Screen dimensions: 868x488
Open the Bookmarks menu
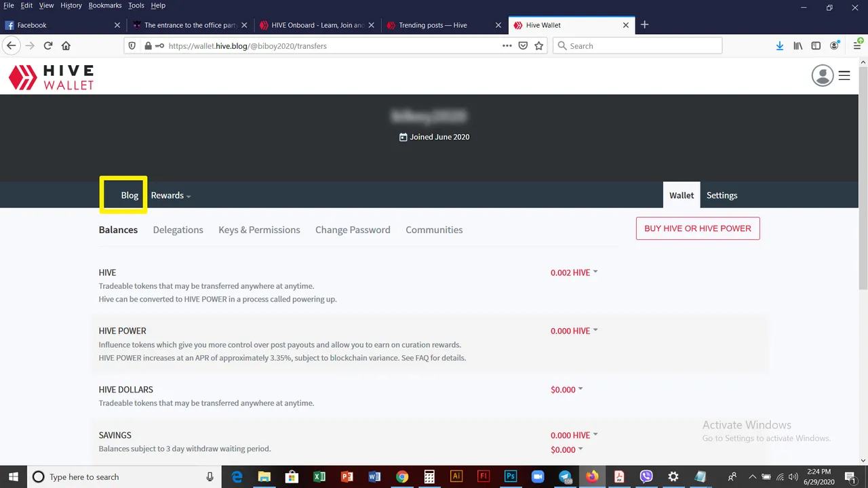tap(105, 5)
